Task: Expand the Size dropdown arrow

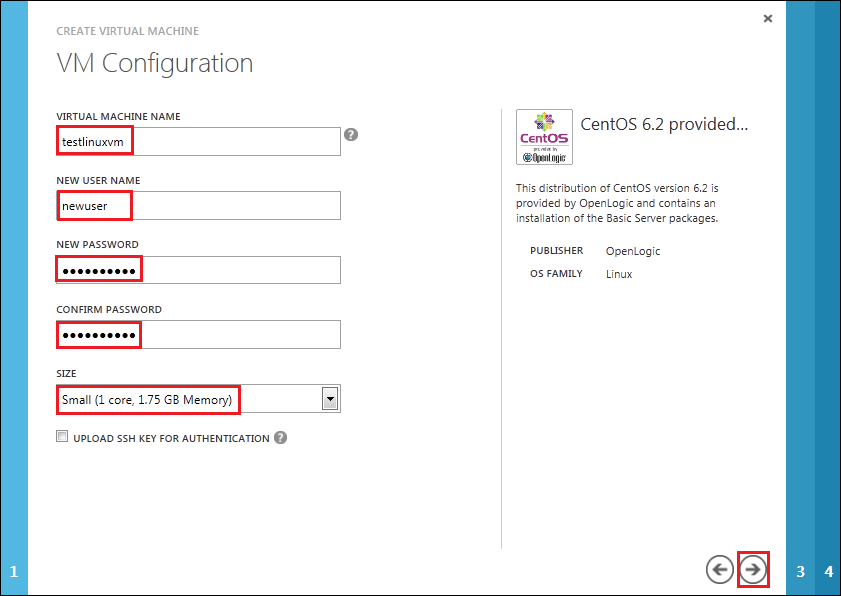Action: [x=330, y=399]
